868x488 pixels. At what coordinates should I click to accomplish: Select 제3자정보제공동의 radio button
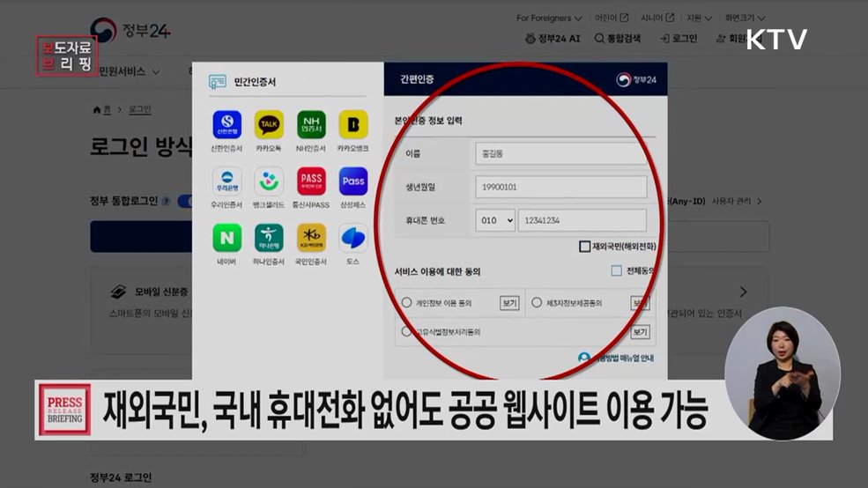tap(537, 303)
